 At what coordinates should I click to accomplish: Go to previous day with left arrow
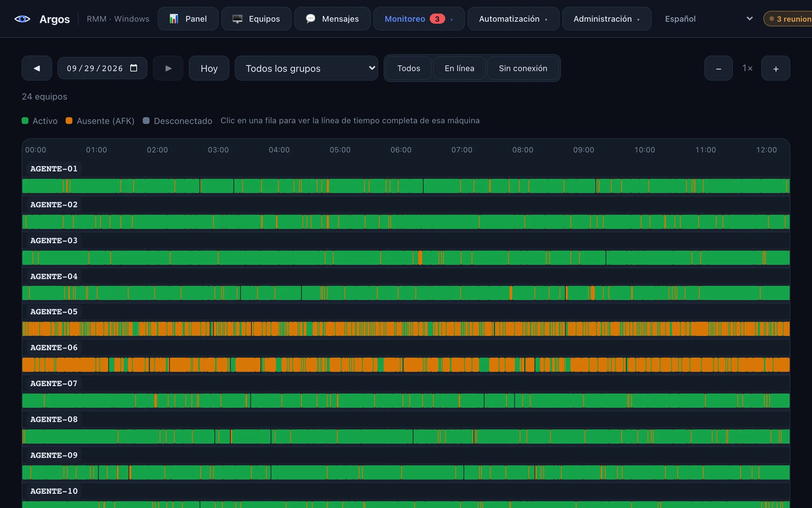(x=37, y=68)
